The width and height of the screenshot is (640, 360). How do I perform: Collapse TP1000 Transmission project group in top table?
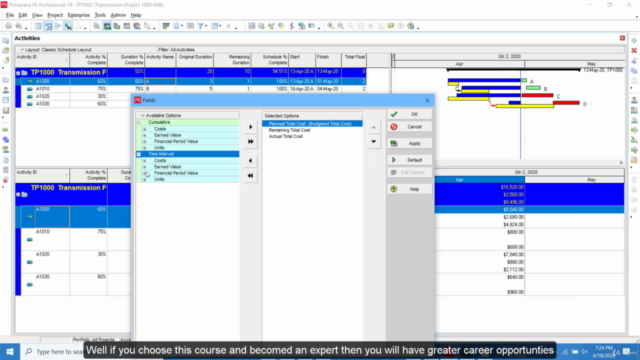coord(18,73)
